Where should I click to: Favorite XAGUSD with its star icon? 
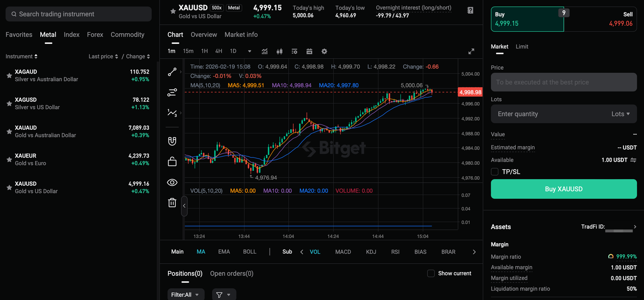pos(9,103)
